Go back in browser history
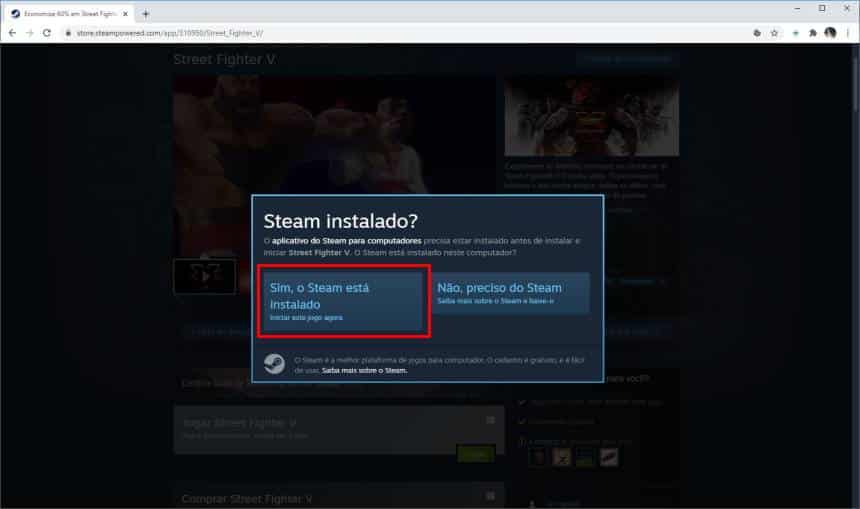Viewport: 860px width, 509px height. click(12, 33)
